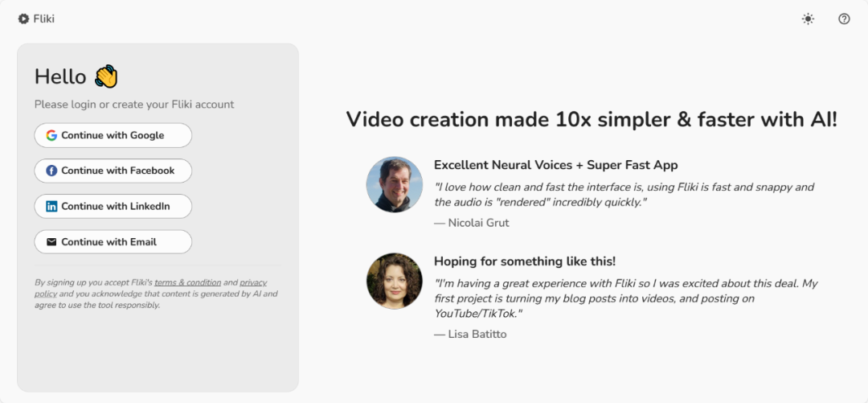
Task: Click 'Video creation made 10x simpler' headline
Action: pos(592,119)
